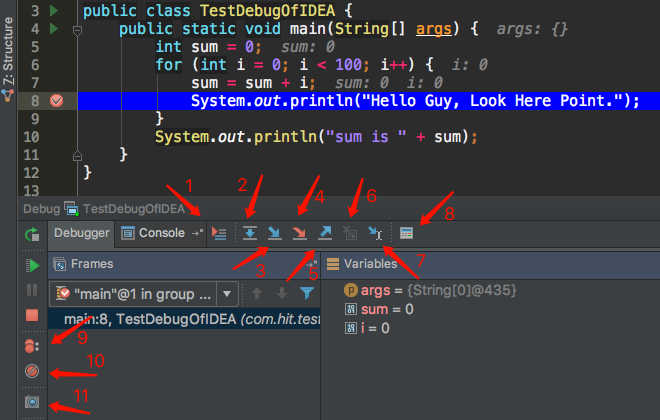The image size is (660, 420).
Task: Click the Frames panel icon
Action: pyautogui.click(x=60, y=264)
